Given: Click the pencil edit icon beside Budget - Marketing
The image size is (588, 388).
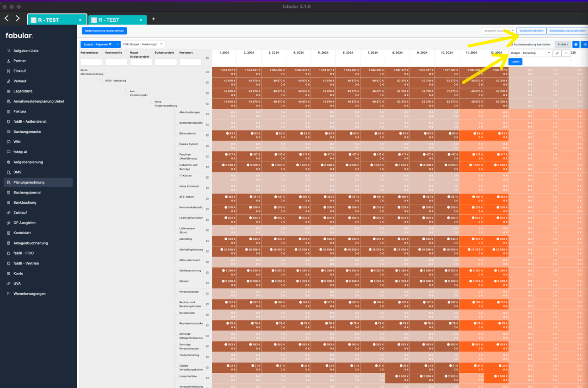Looking at the screenshot, I should pos(557,53).
